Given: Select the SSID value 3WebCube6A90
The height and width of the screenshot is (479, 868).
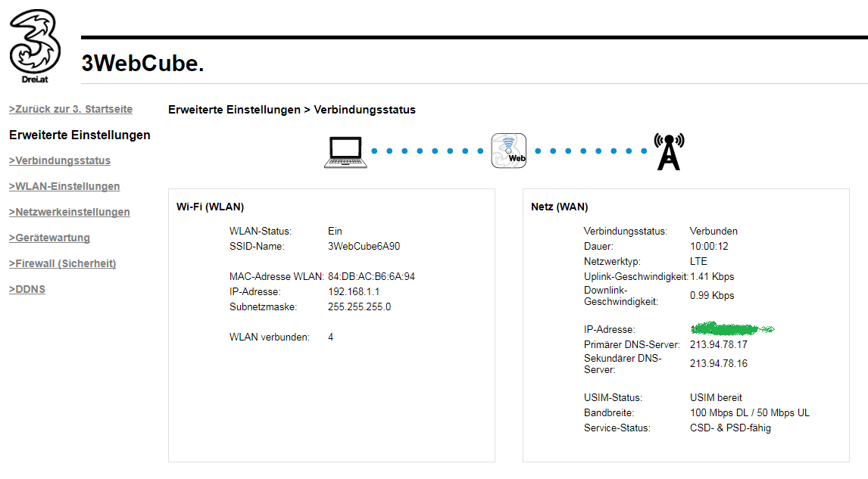Looking at the screenshot, I should click(364, 246).
